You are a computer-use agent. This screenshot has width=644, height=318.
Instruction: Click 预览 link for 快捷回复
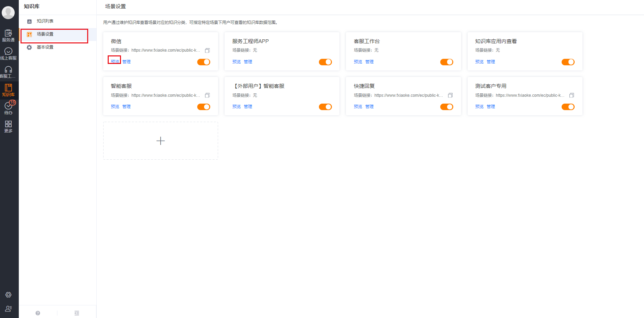358,107
